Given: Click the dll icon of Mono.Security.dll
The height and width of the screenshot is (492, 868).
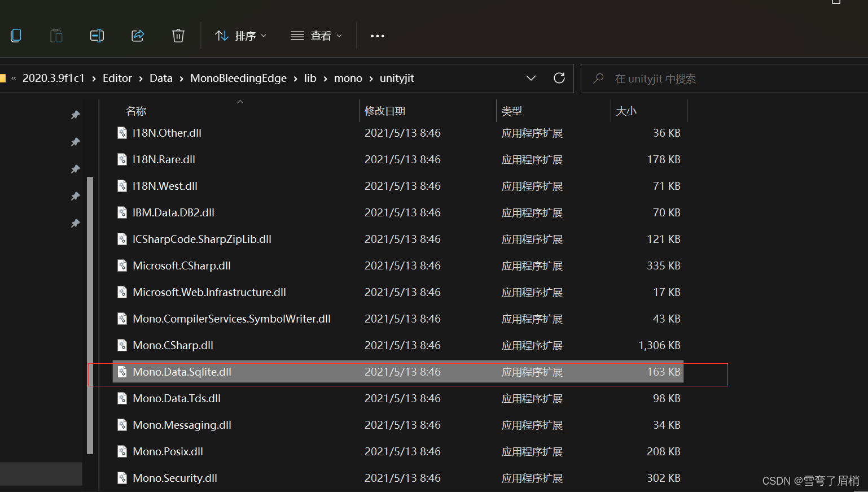Looking at the screenshot, I should (122, 478).
